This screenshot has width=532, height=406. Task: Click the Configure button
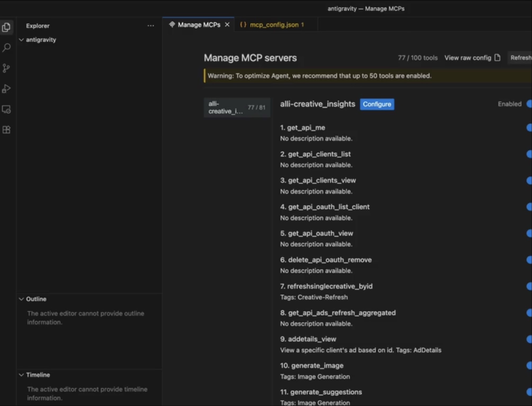click(377, 104)
